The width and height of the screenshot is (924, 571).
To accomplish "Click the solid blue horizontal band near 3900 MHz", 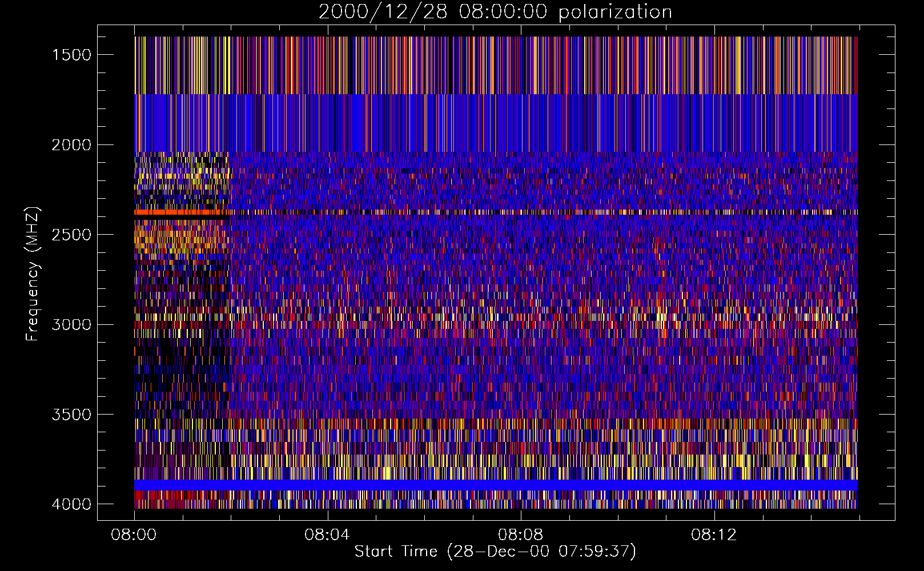I will click(496, 485).
